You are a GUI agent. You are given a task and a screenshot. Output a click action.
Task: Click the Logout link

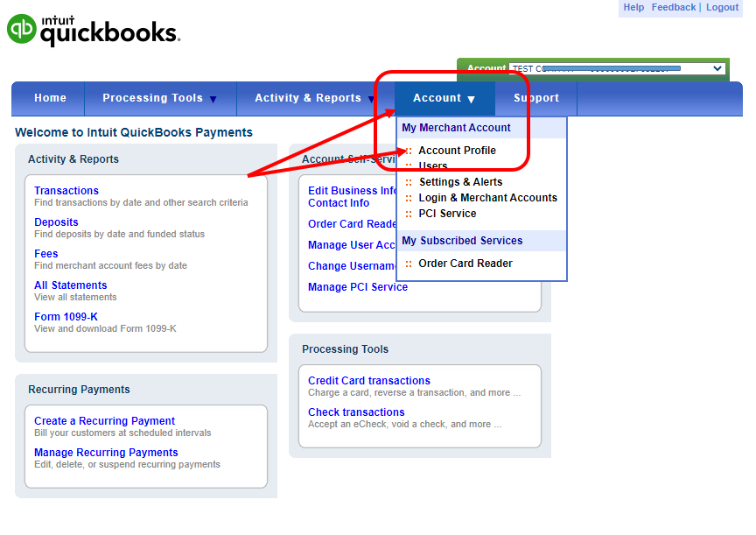pyautogui.click(x=722, y=7)
